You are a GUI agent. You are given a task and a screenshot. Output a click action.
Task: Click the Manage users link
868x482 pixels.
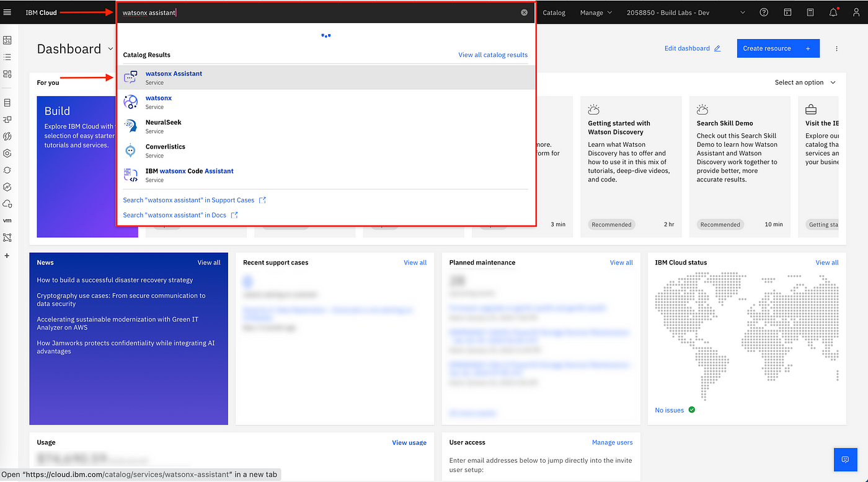tap(613, 442)
